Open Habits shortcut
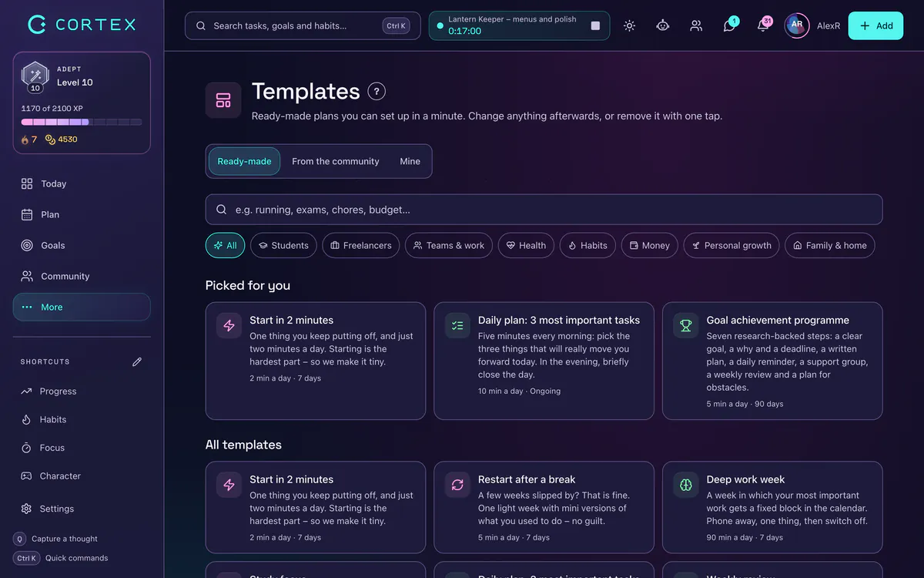 [82, 419]
